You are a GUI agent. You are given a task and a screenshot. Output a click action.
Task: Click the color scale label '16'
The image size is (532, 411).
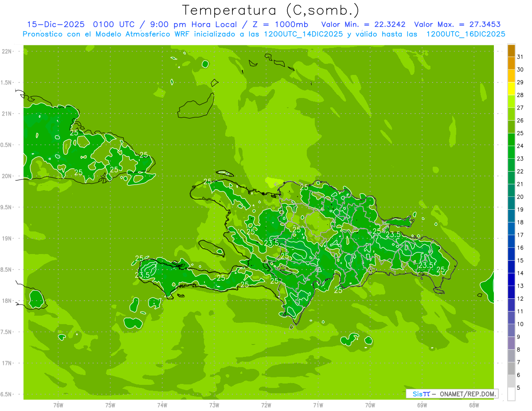(520, 248)
